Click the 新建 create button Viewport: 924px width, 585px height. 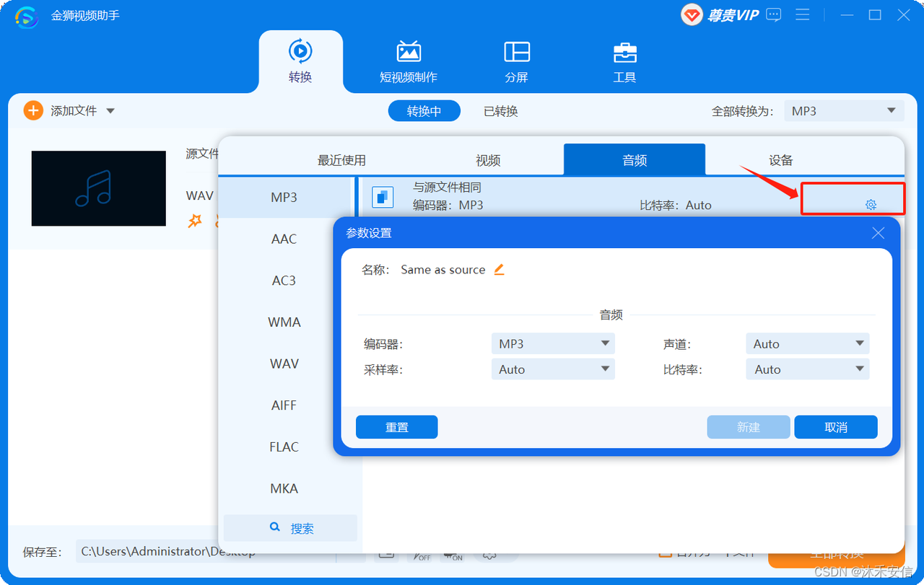(x=749, y=427)
